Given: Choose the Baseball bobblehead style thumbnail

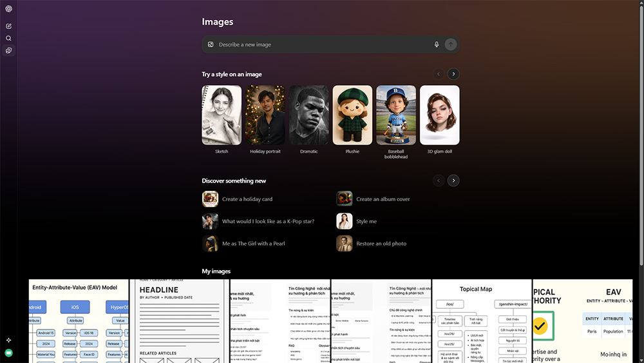Looking at the screenshot, I should tap(396, 115).
